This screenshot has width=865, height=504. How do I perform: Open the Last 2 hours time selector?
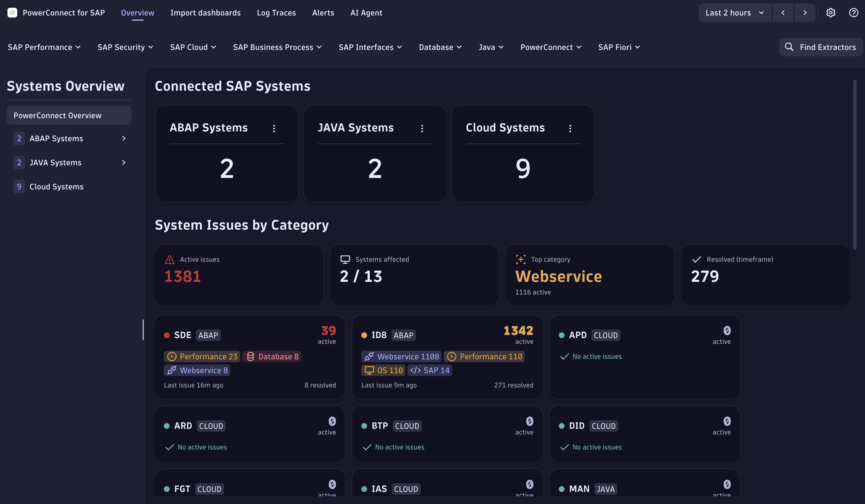[x=735, y=13]
